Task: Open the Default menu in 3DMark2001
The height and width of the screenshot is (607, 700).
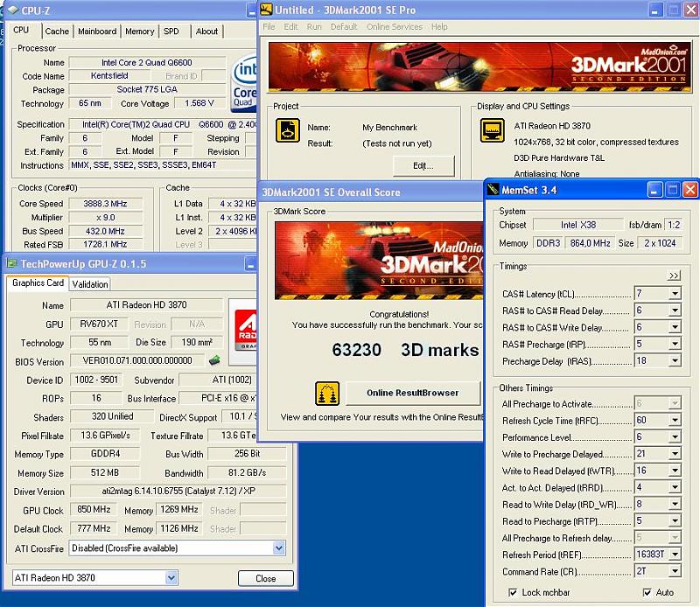Action: (344, 27)
